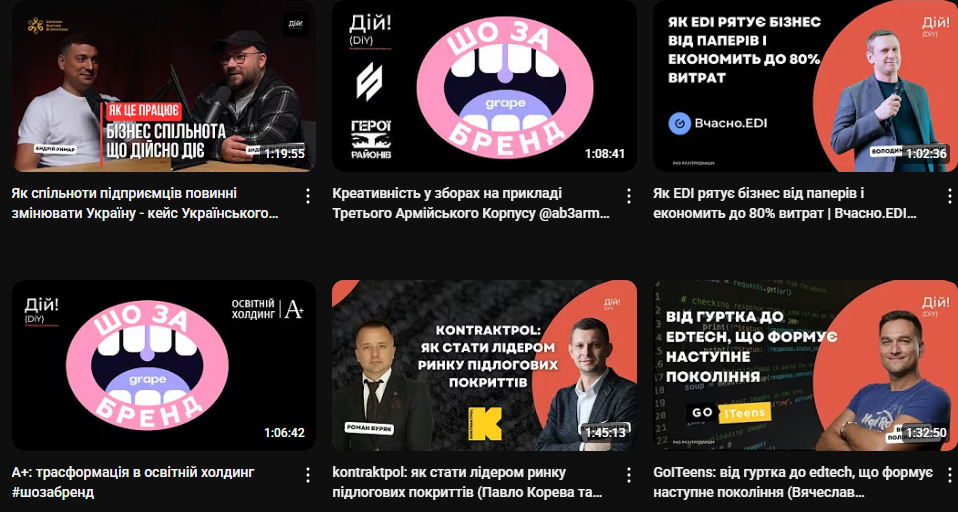Open three-dot menu for kontraktpol video
Screen dimensions: 958x512
click(x=629, y=475)
